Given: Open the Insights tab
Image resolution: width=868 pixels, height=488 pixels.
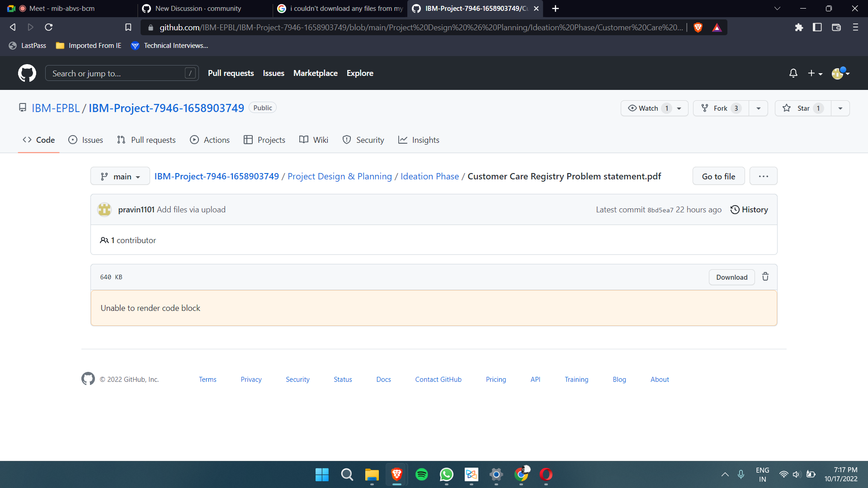Looking at the screenshot, I should [419, 140].
